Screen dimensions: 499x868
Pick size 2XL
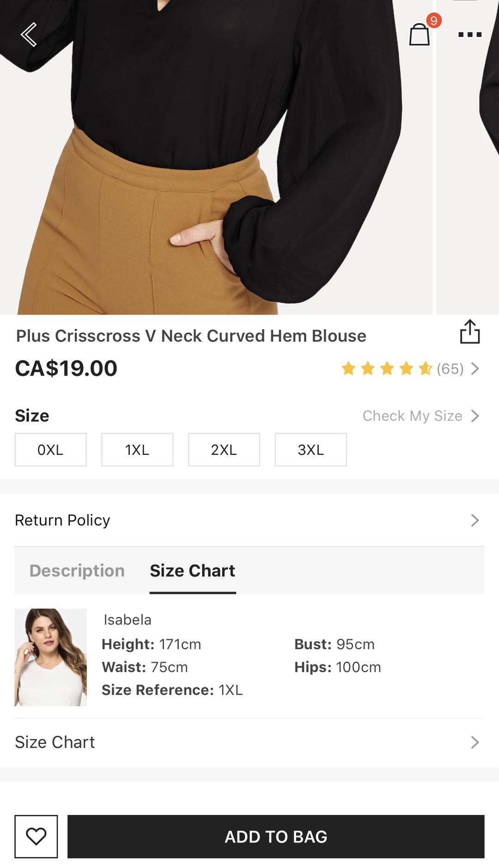click(x=224, y=450)
